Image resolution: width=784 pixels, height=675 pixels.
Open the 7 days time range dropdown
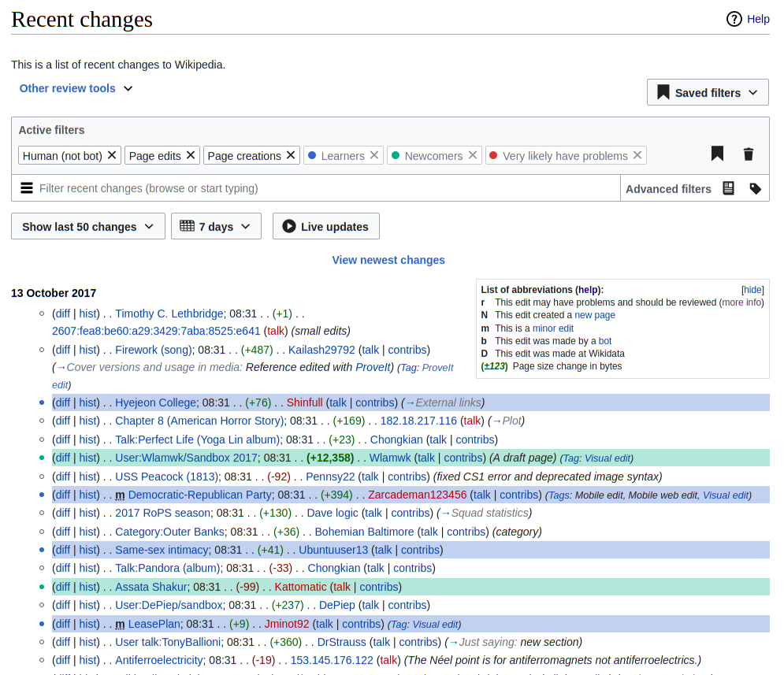click(215, 226)
